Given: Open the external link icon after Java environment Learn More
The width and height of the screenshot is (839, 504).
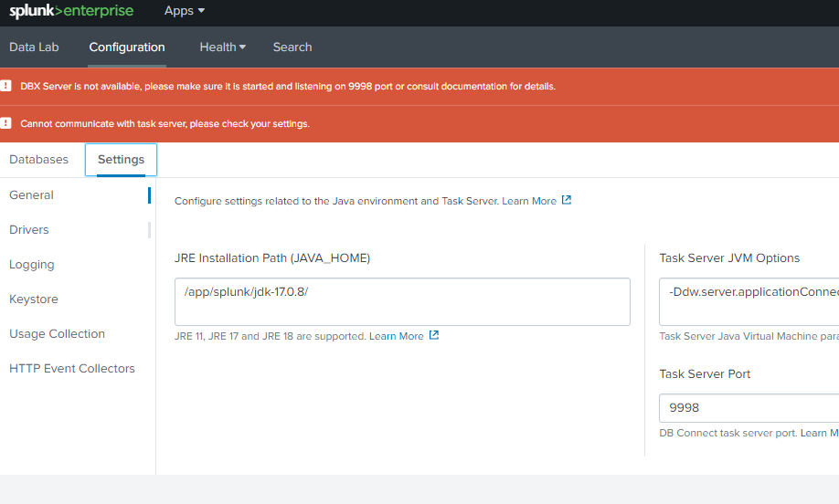Looking at the screenshot, I should click(x=567, y=200).
